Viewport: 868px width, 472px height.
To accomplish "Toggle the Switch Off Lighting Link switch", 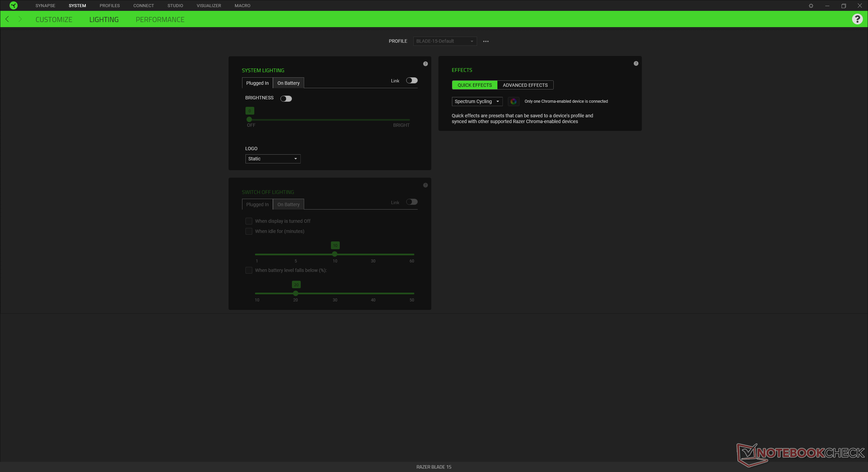I will pyautogui.click(x=412, y=202).
